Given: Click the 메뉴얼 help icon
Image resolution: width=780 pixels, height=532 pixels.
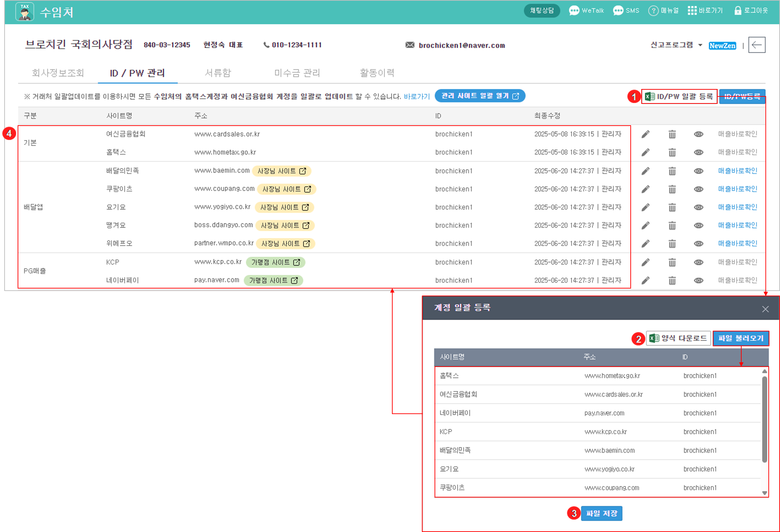Looking at the screenshot, I should point(653,11).
